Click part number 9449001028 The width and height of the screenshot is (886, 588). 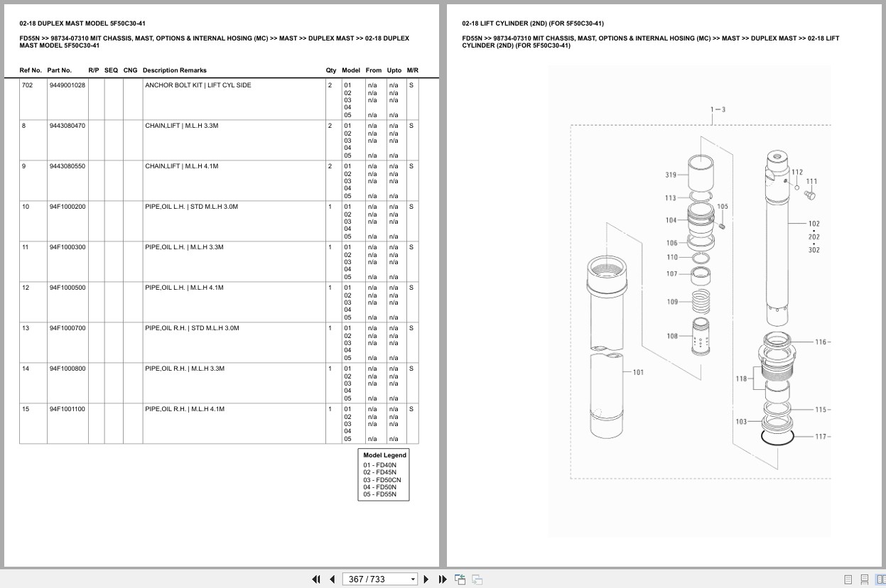tap(67, 85)
